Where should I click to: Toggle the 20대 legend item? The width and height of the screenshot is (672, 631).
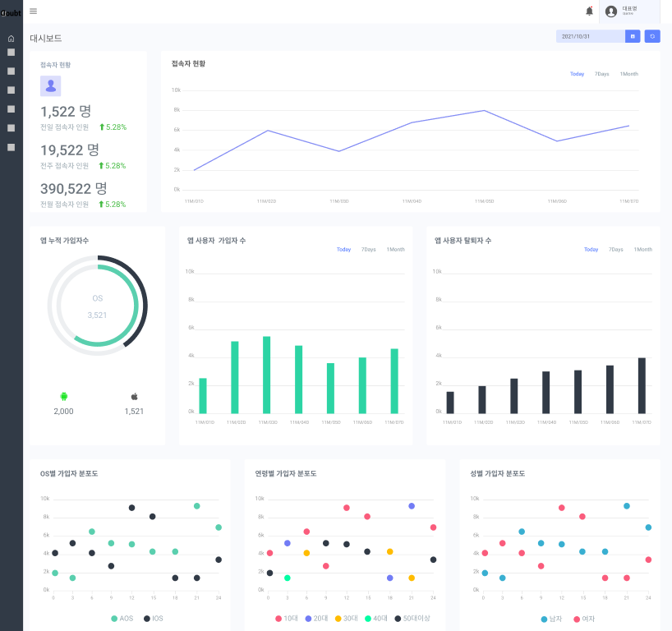pos(316,619)
